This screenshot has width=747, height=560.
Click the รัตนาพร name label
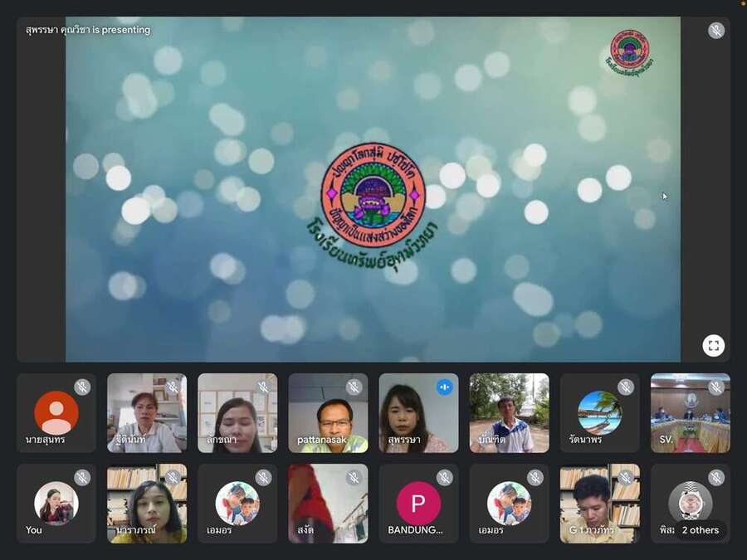click(585, 439)
